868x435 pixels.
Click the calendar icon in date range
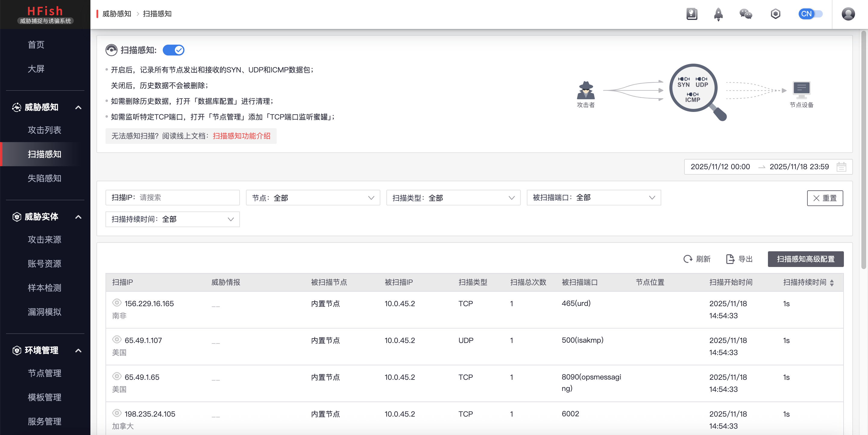[x=841, y=167]
